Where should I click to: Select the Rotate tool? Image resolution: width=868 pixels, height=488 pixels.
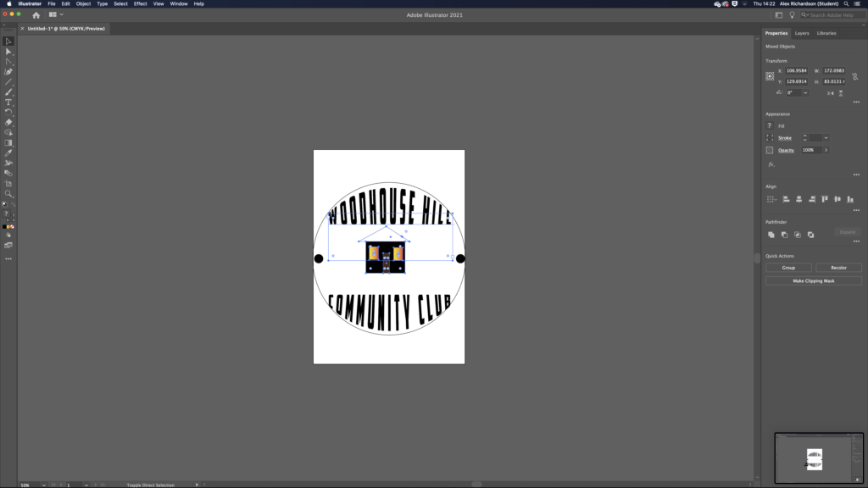[8, 113]
